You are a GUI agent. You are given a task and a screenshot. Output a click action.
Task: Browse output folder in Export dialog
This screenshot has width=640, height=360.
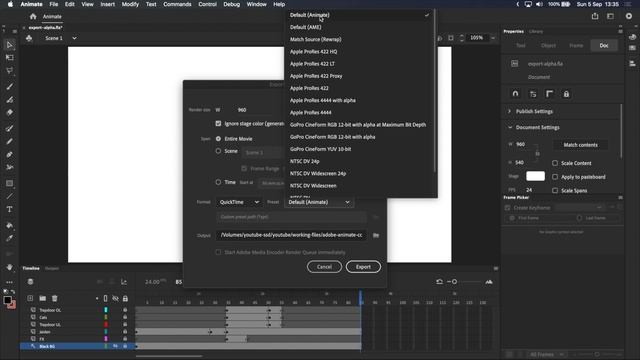(x=376, y=235)
